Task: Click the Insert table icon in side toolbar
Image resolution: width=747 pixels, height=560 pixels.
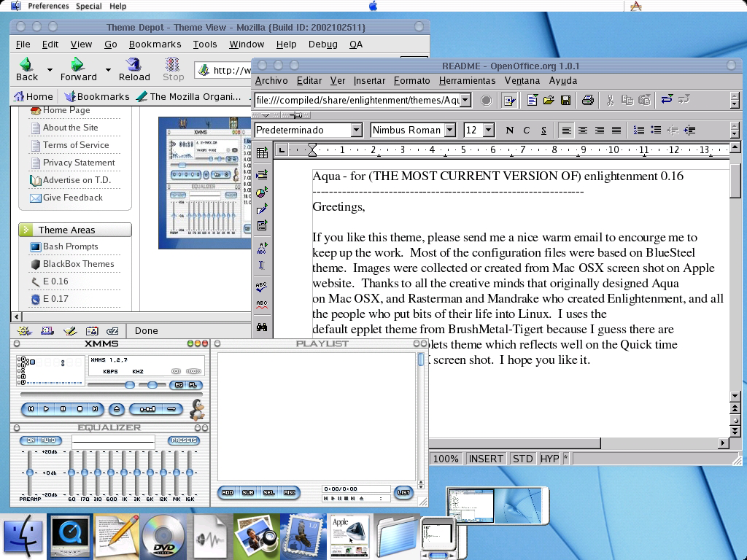Action: (x=262, y=152)
